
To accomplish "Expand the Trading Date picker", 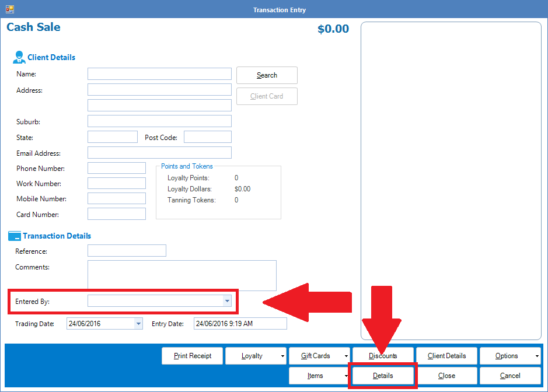I will (138, 324).
